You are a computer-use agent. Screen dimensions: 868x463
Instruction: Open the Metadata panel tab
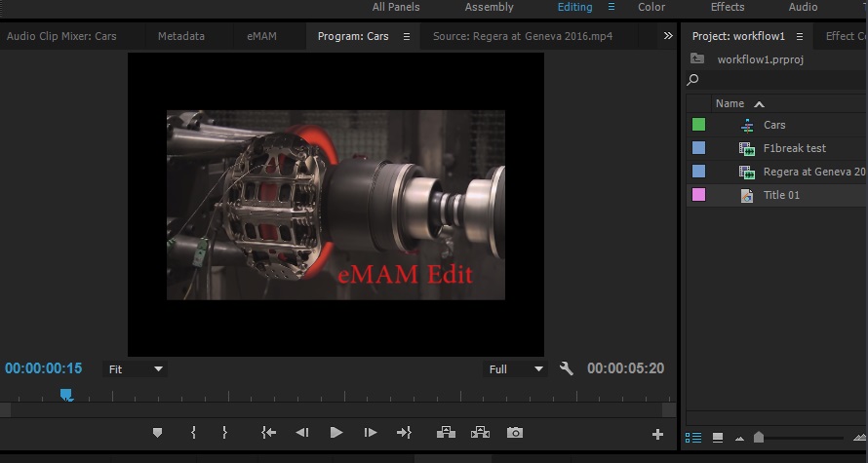(181, 36)
